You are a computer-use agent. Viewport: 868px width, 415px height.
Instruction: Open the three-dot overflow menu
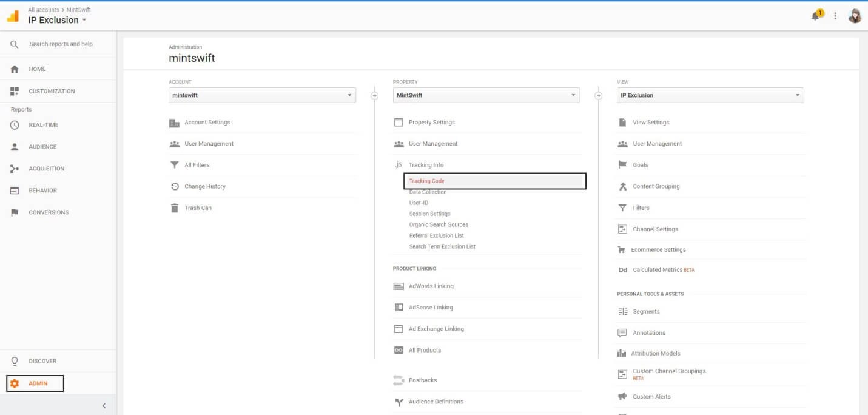835,15
